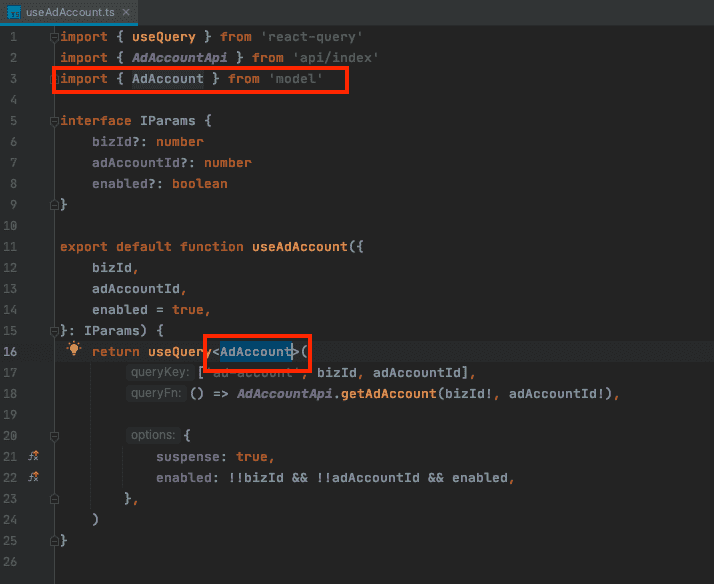The height and width of the screenshot is (584, 714).
Task: Click the queryFn inlay hint
Action: pos(155,394)
